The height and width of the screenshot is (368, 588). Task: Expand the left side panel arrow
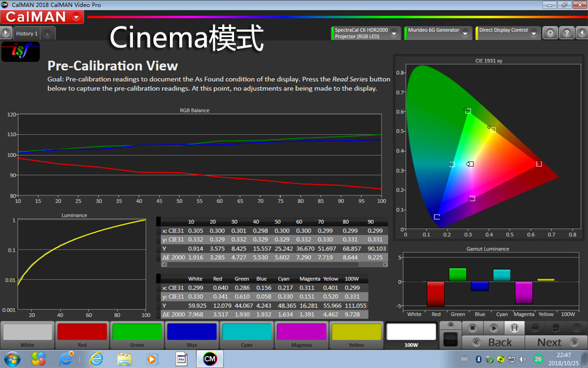[x=6, y=33]
